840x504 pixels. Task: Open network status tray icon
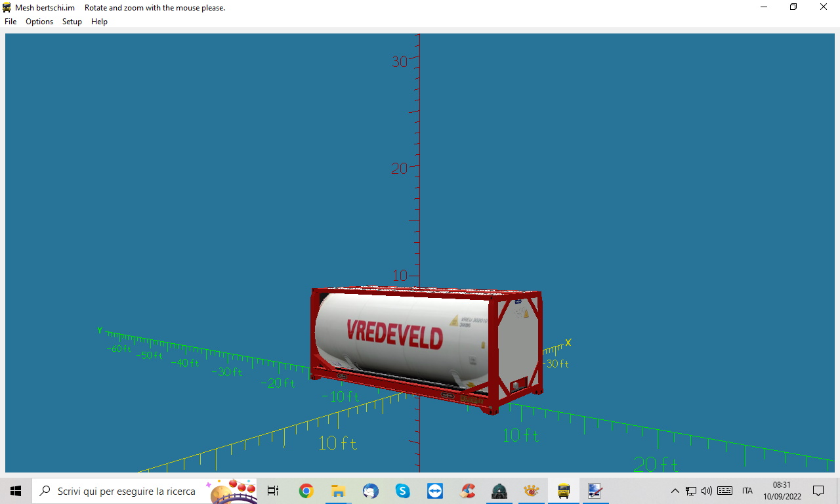click(x=691, y=491)
